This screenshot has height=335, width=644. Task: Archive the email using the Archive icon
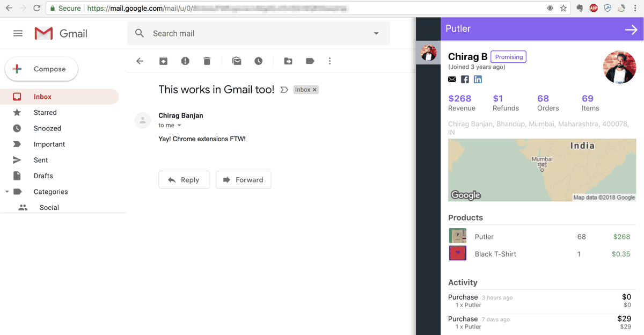click(x=163, y=61)
